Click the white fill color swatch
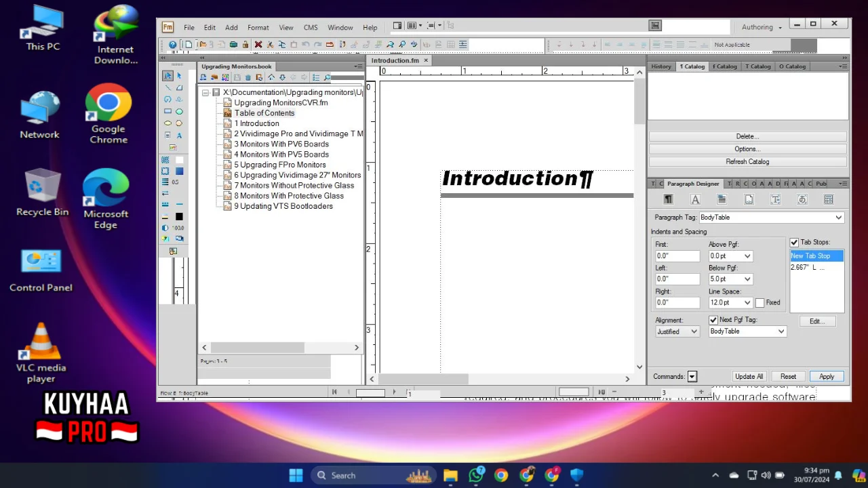 (179, 160)
